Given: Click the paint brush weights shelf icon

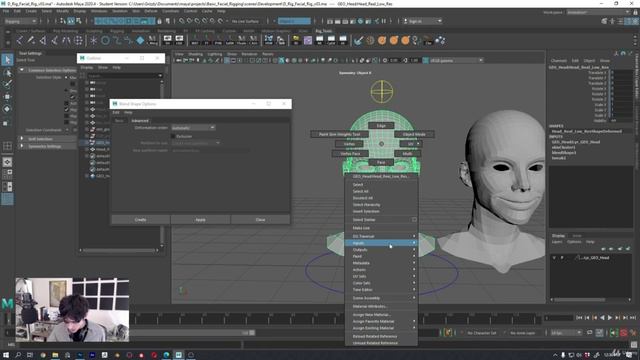Looking at the screenshot, I should (358, 40).
